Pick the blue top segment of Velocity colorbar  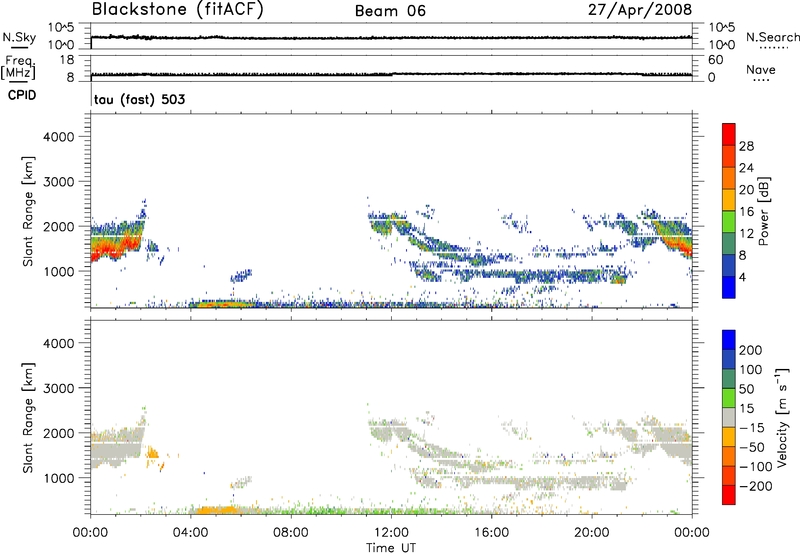click(x=729, y=340)
